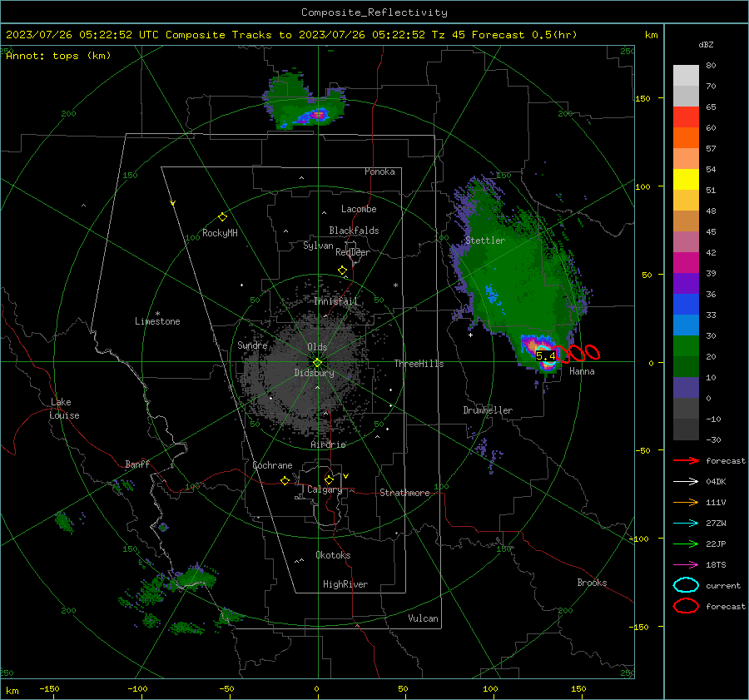Click the pink swatch between 45 and 42 dBZ
This screenshot has width=749, height=700.
(x=686, y=242)
